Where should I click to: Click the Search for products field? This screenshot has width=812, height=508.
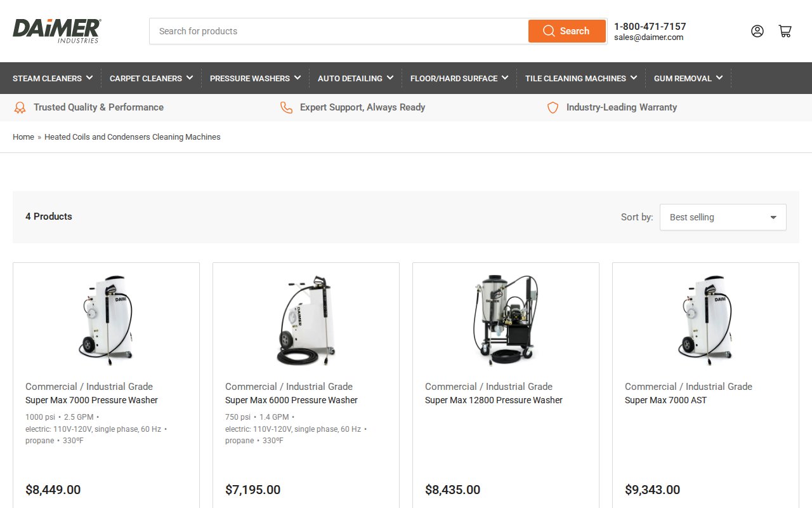[x=339, y=31]
